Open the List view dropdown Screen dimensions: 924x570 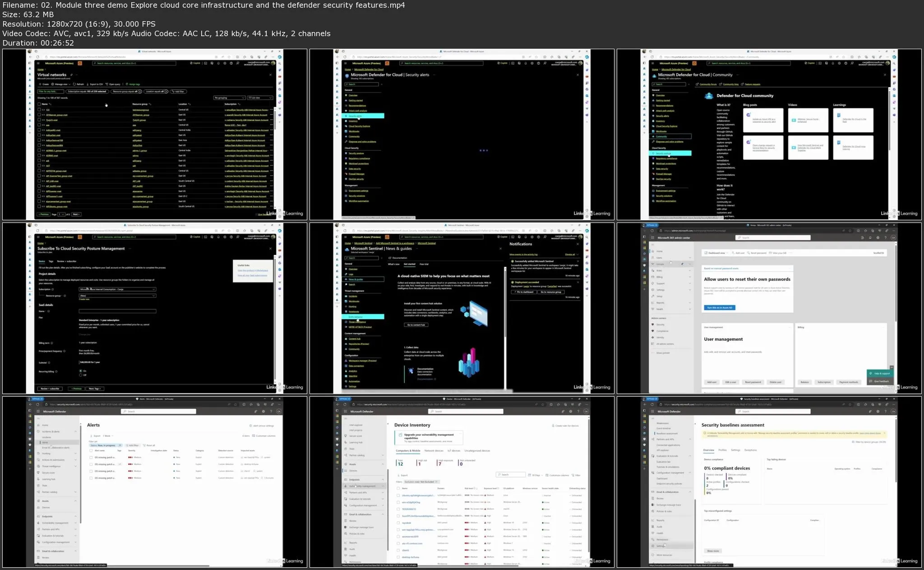pyautogui.click(x=260, y=97)
